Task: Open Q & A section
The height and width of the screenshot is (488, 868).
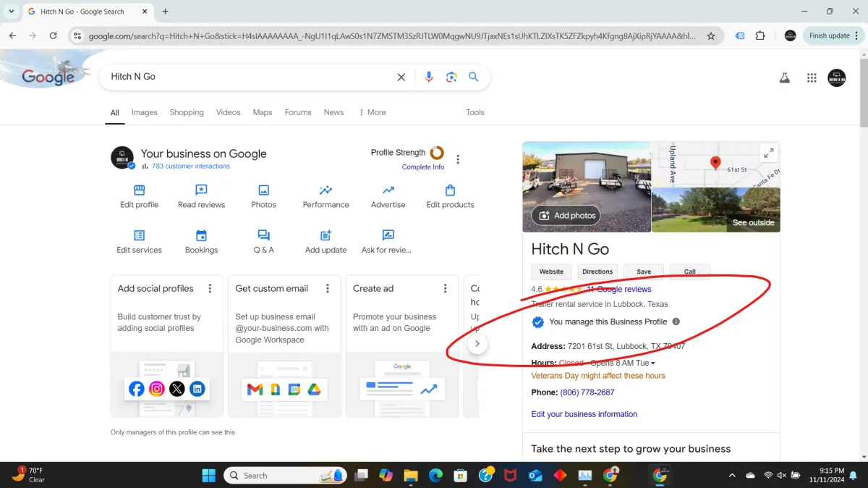Action: (263, 242)
